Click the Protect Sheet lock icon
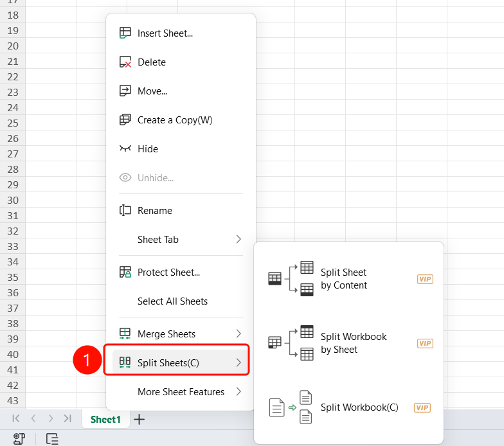 (x=125, y=272)
